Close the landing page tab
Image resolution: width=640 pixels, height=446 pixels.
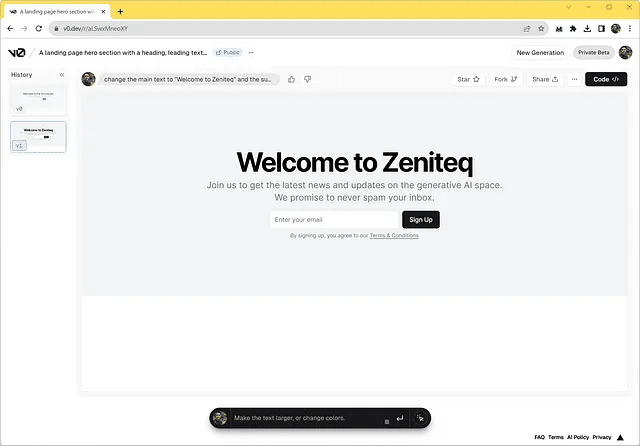point(103,11)
